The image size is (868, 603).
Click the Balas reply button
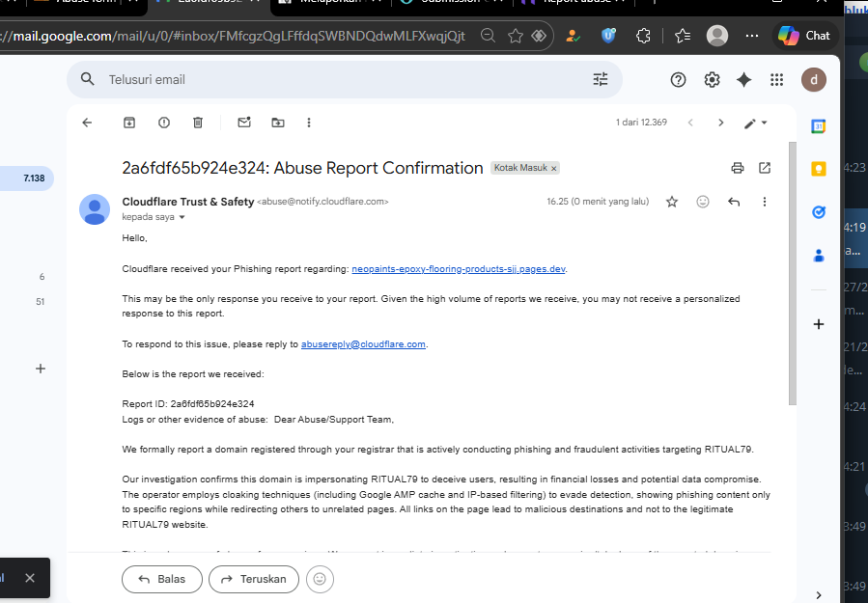click(162, 579)
